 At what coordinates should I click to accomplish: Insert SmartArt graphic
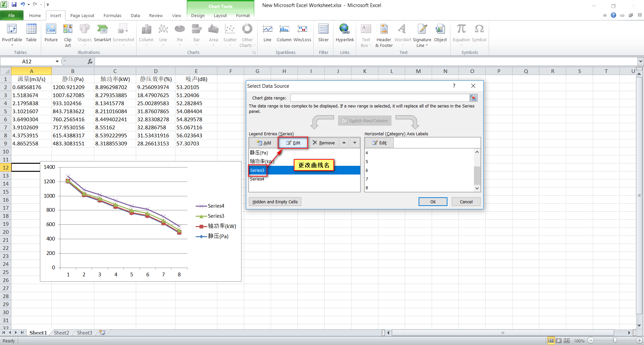pyautogui.click(x=102, y=33)
